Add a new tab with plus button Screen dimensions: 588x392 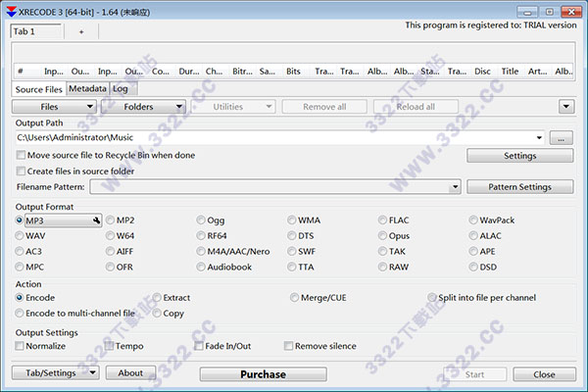click(81, 32)
